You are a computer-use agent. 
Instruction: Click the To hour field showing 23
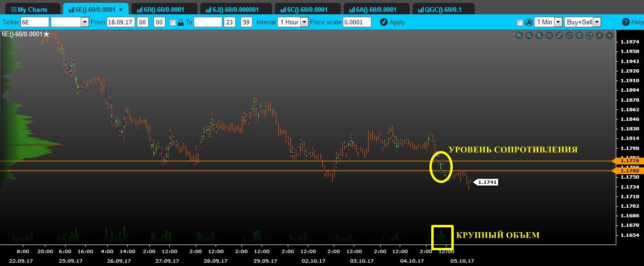(x=230, y=22)
